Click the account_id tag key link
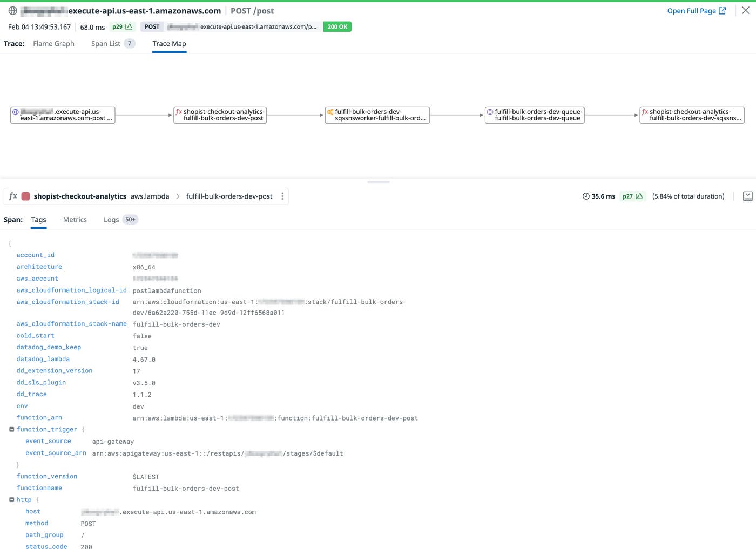Image resolution: width=756 pixels, height=549 pixels. (35, 255)
